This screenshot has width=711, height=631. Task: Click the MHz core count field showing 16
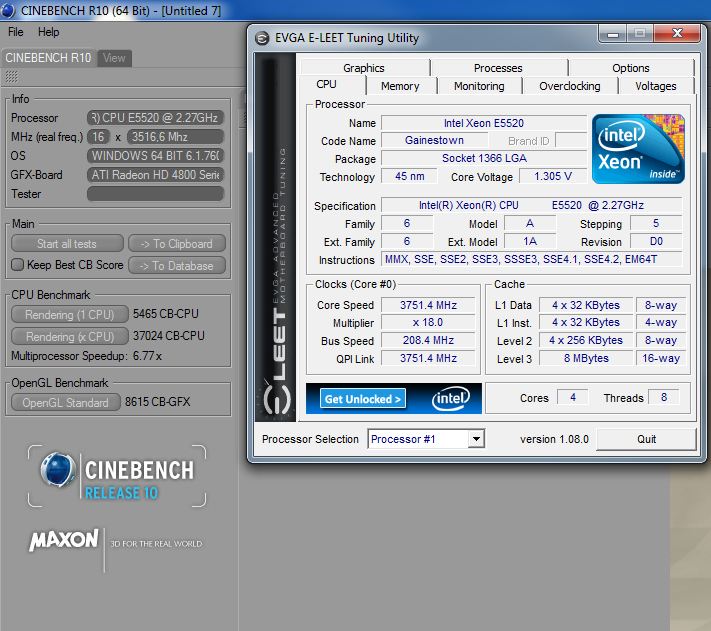(x=98, y=137)
